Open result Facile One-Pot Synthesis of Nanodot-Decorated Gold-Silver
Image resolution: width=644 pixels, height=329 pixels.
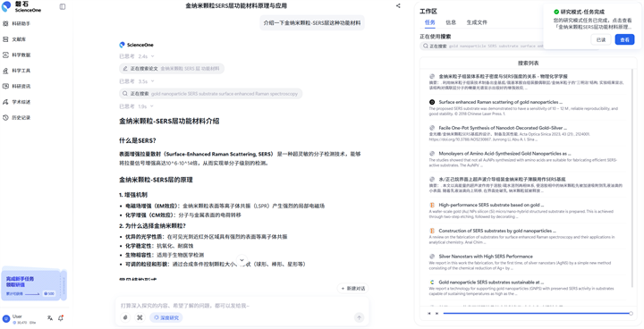pos(503,128)
